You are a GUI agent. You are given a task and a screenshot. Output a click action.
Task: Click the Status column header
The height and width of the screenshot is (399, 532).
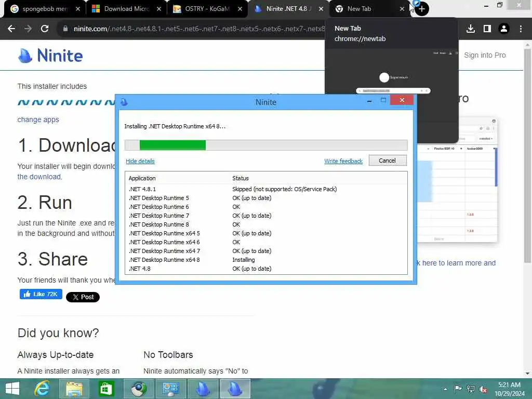pos(240,178)
